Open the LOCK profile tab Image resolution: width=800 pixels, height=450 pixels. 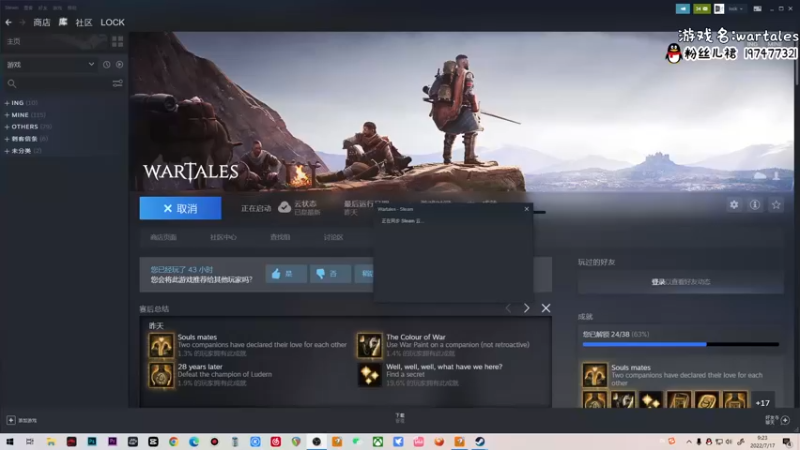[x=112, y=22]
